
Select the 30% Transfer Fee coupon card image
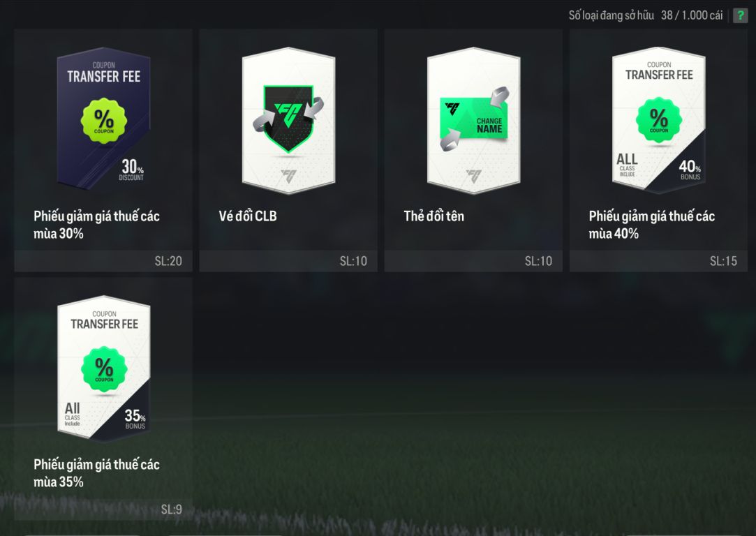point(103,119)
